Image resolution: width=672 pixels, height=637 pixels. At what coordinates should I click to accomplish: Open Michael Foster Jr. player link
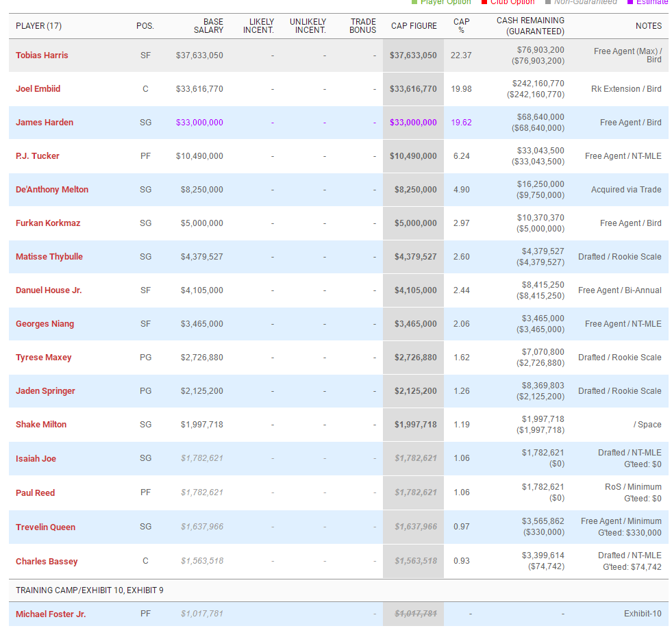51,614
